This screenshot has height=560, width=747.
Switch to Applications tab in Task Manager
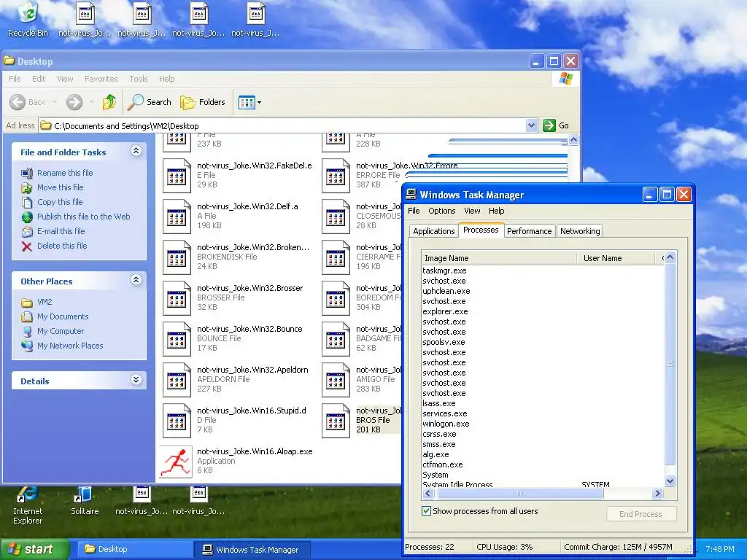(433, 231)
